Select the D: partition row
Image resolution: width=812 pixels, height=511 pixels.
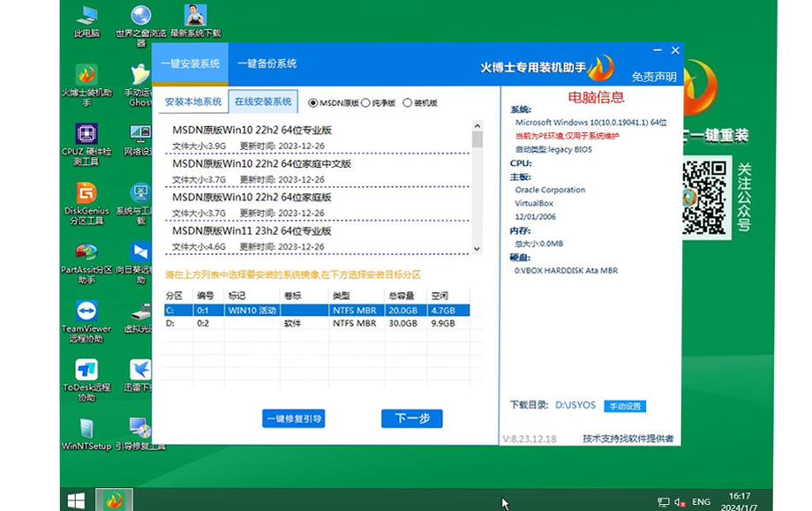(x=318, y=324)
